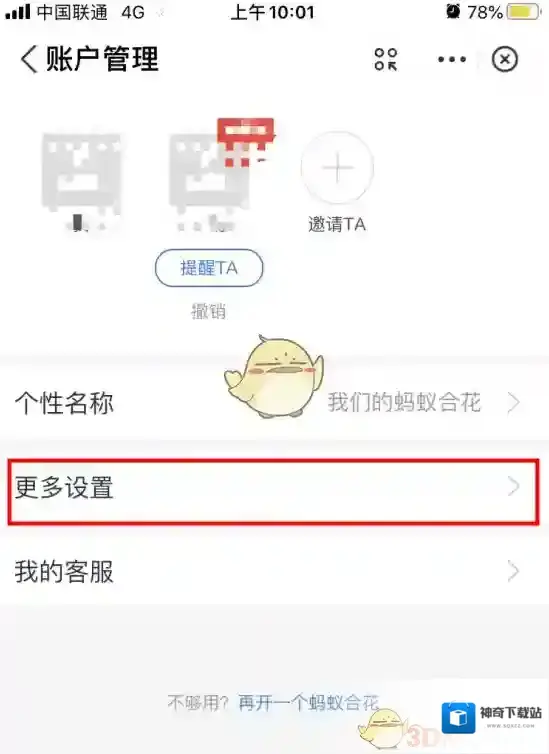Select the second avatar with red badge
This screenshot has width=549, height=754.
210,174
